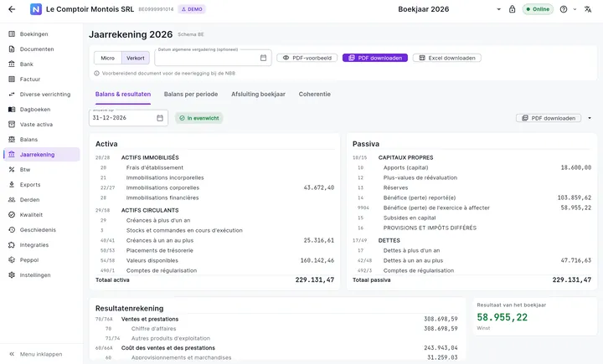Viewport: 603px width, 364px height.
Task: Click Frais d'établissement row
Action: tap(214, 167)
